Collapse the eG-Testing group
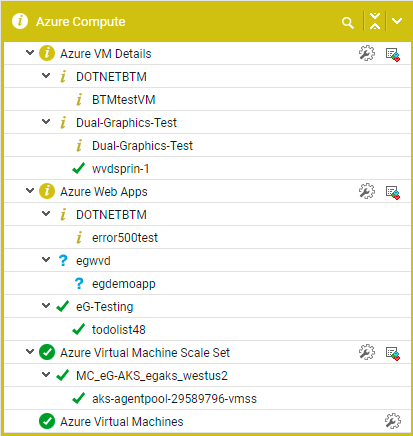Viewport: 413px width, 436px height. point(46,306)
